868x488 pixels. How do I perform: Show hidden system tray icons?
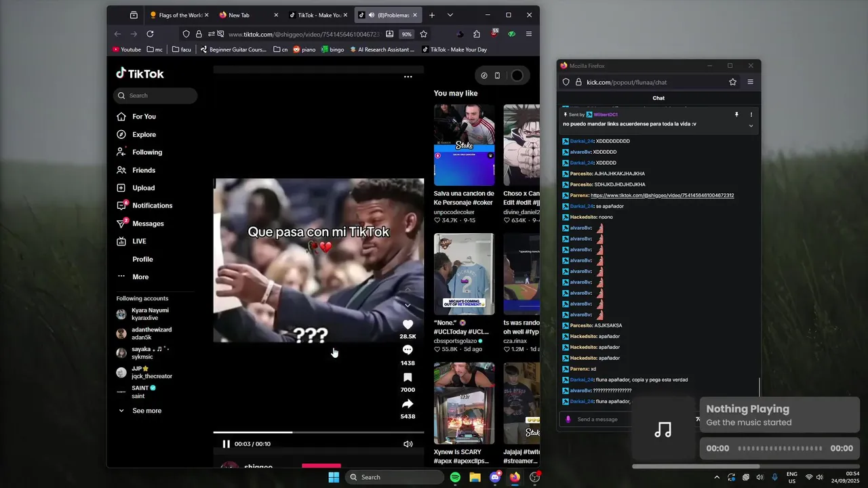(x=717, y=477)
